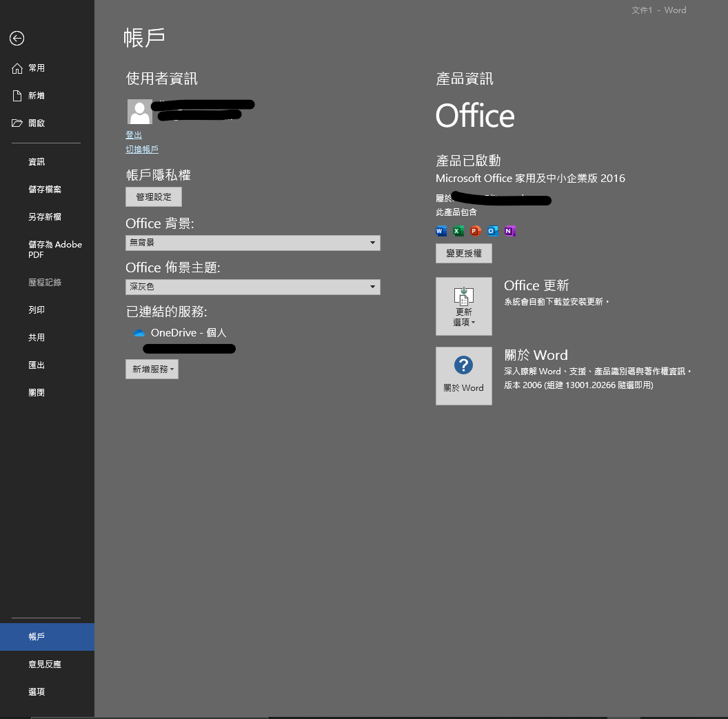Screen dimensions: 728x719
Task: Open the Office 背景 dropdown showing 無背景
Action: (x=252, y=243)
